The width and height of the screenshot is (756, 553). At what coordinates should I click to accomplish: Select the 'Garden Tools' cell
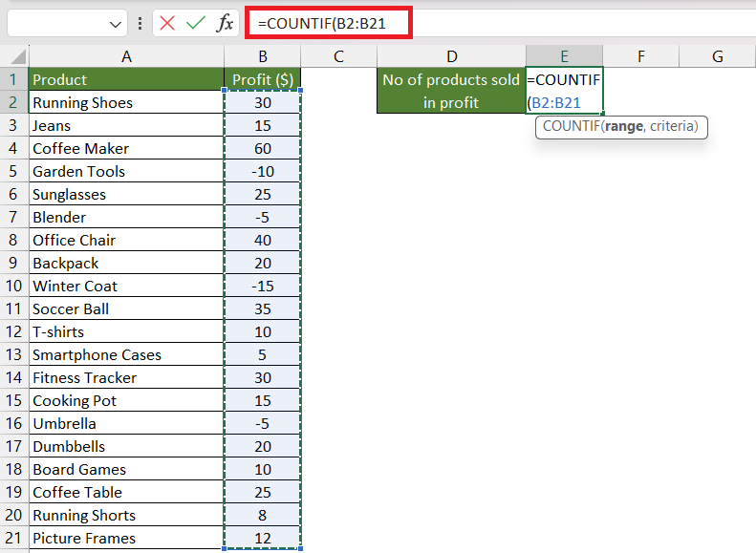(126, 171)
